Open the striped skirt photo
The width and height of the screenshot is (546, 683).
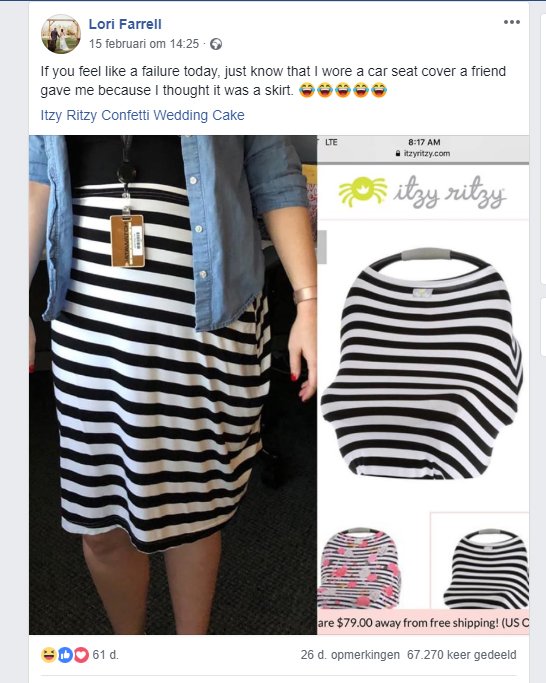[173, 385]
